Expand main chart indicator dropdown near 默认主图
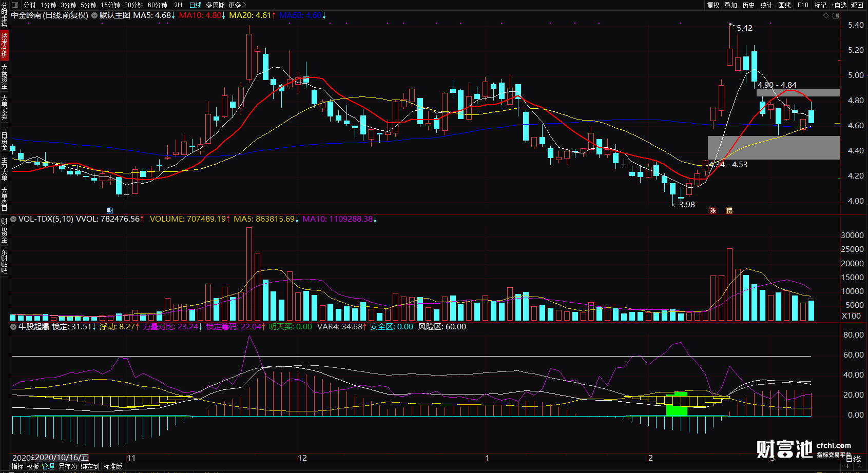Viewport: 868px width, 473px height. tap(94, 15)
